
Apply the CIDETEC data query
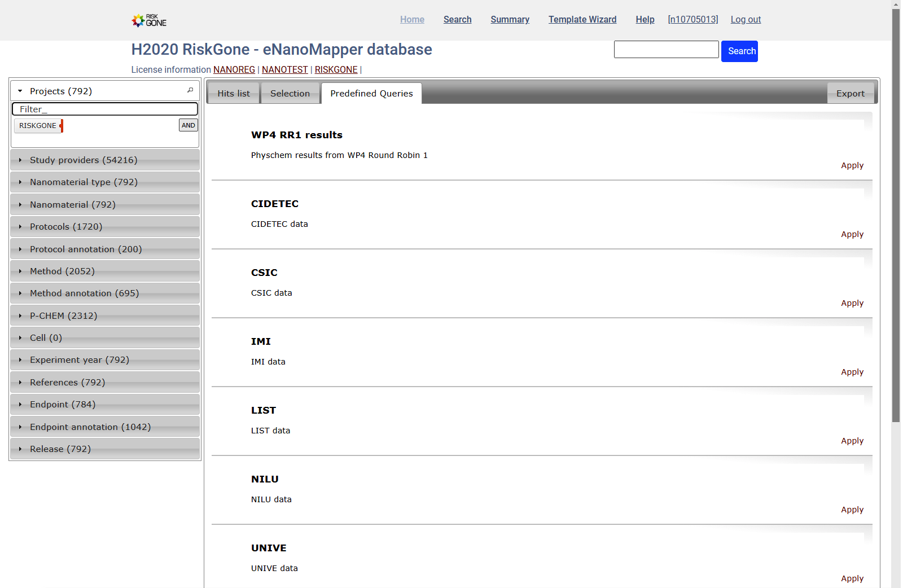pyautogui.click(x=852, y=234)
